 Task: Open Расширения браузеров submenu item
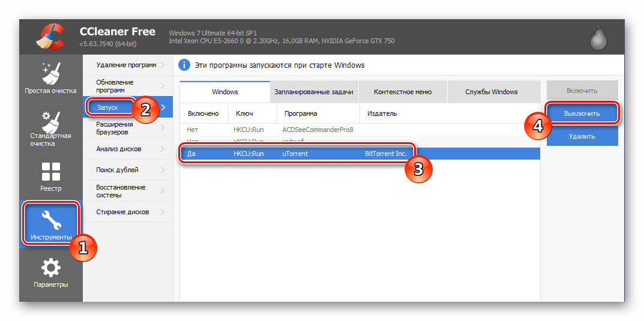click(128, 128)
